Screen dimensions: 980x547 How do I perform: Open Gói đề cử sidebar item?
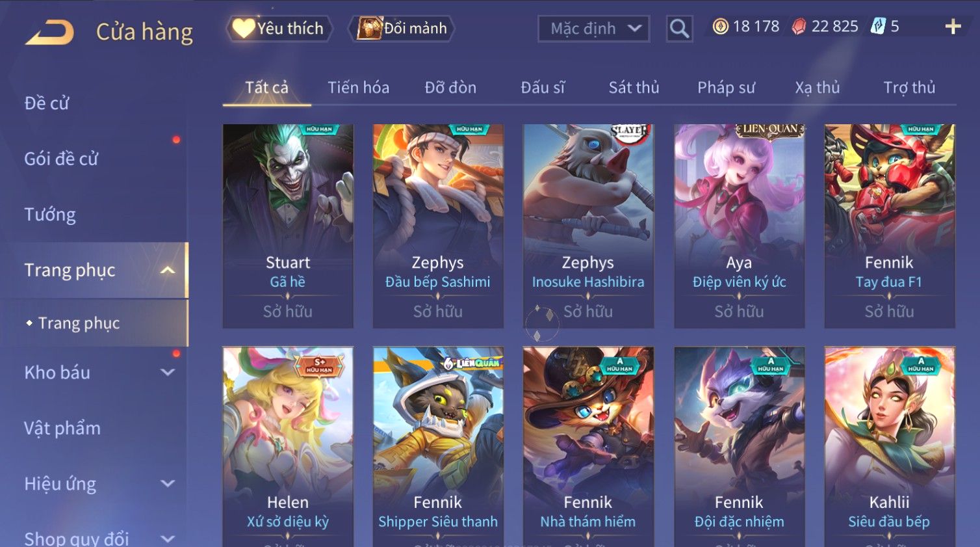point(61,159)
